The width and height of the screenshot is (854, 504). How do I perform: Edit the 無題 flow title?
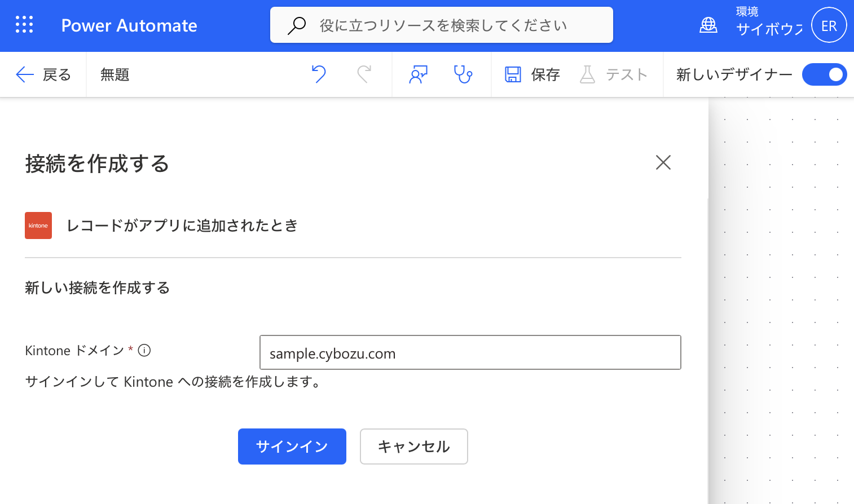coord(115,74)
